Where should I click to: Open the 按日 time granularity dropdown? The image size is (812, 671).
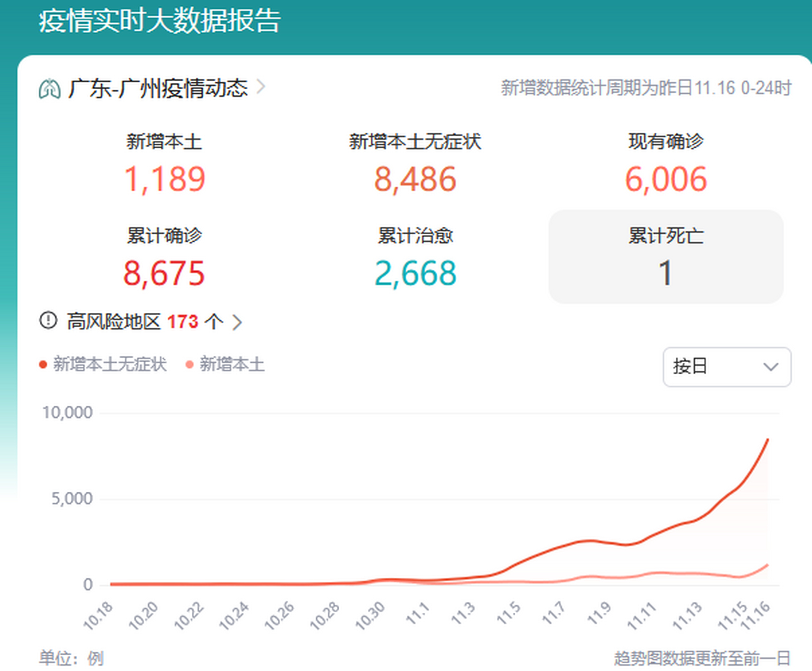pos(727,367)
